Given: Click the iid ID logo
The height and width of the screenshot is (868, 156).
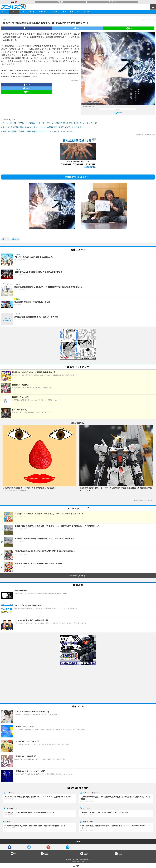Looking at the screenshot, I should 14,2.
